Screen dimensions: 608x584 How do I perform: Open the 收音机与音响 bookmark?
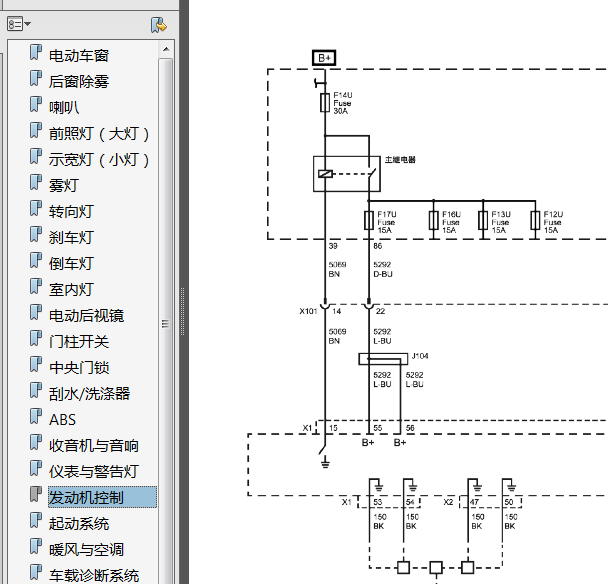click(x=93, y=446)
